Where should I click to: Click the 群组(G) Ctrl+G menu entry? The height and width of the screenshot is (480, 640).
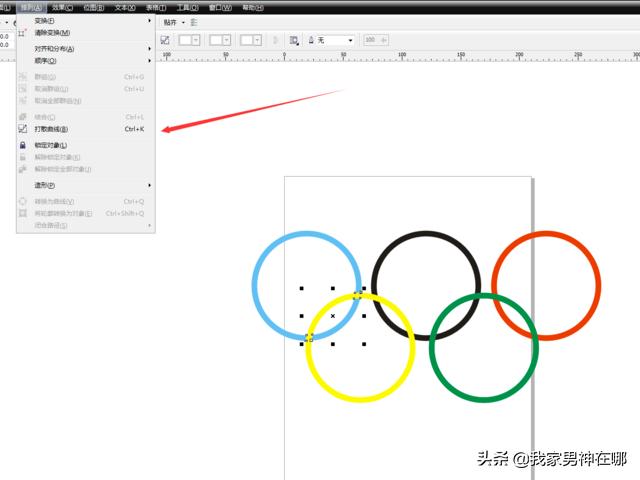coord(86,77)
